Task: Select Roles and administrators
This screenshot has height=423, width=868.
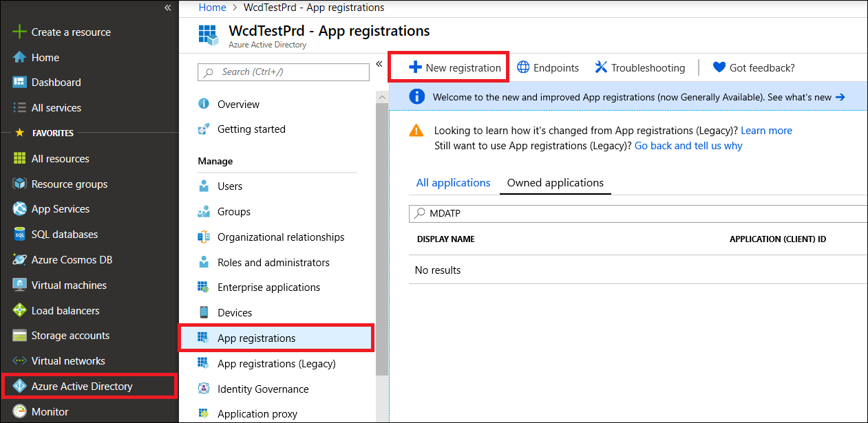Action: [x=272, y=262]
